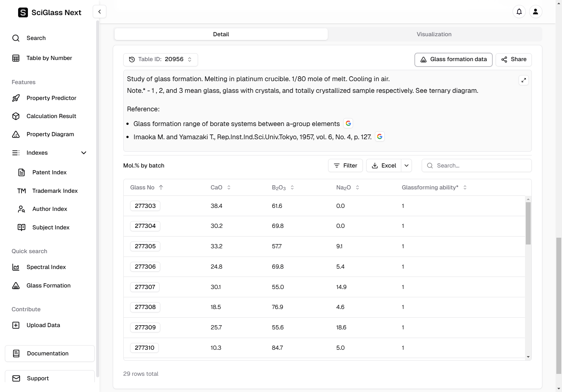562x392 pixels.
Task: Google search the Imaoka and Yamazaki reference
Action: pos(380,137)
